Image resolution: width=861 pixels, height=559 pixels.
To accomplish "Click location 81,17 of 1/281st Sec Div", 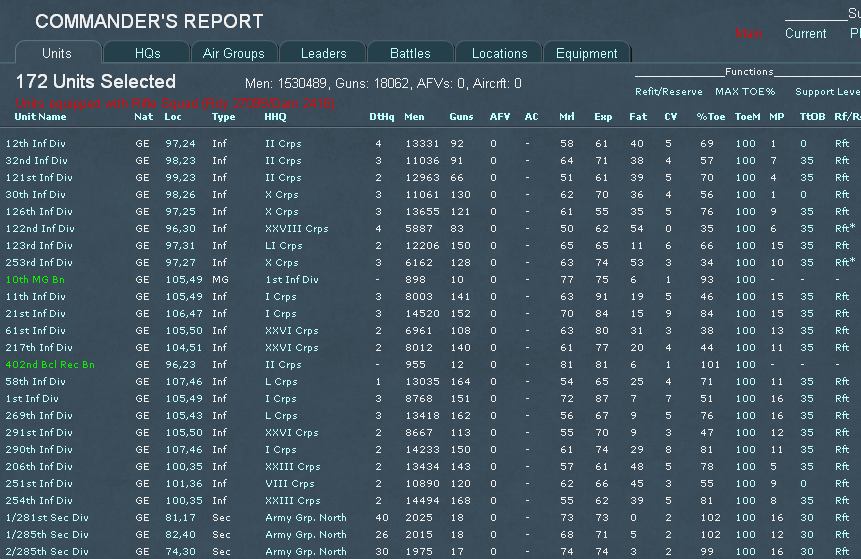I will 181,517.
